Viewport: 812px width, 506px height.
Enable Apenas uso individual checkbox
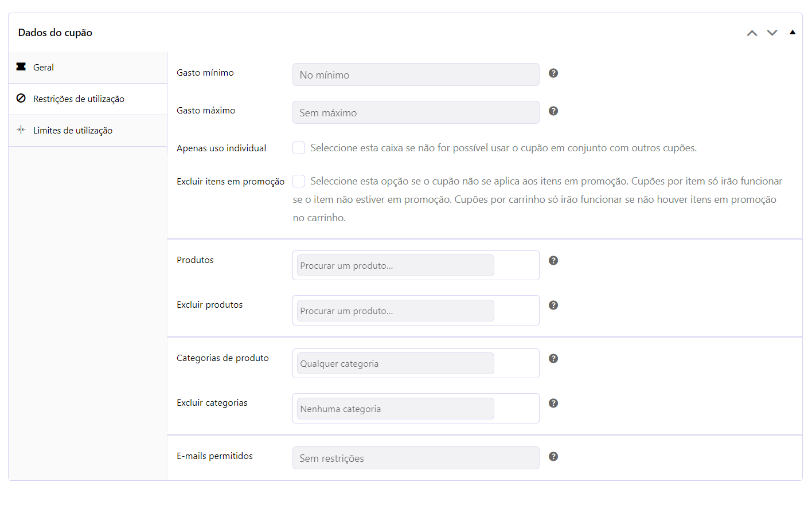[299, 148]
